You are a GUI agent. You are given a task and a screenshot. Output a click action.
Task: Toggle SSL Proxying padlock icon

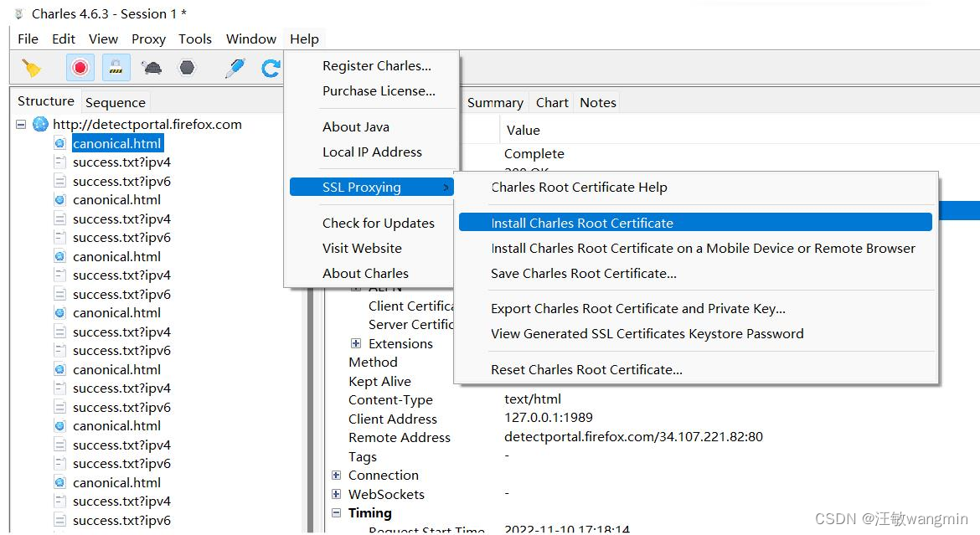(116, 68)
